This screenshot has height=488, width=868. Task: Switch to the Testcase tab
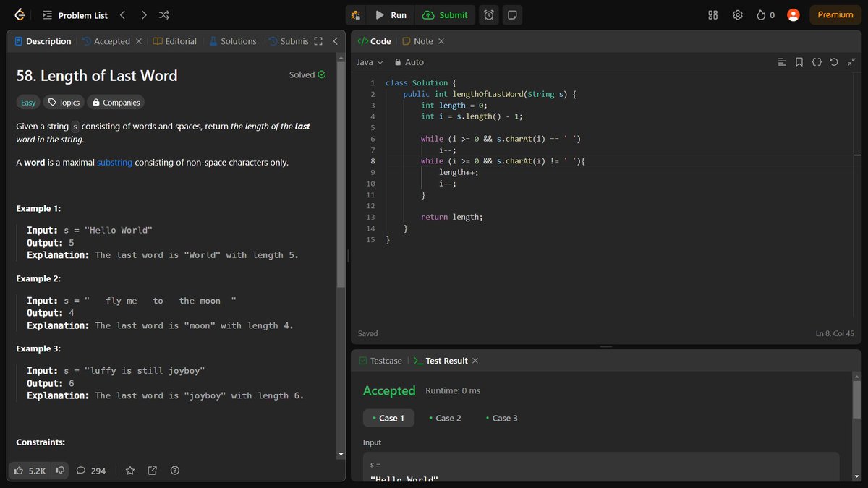[380, 361]
